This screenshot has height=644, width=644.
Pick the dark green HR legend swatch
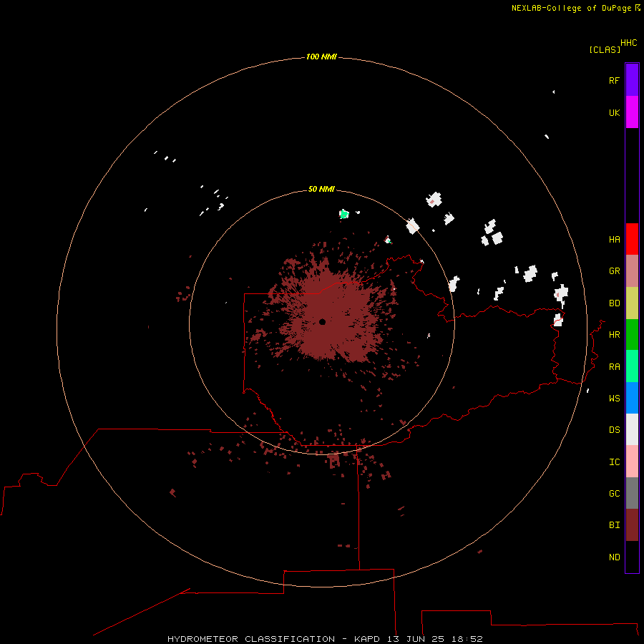click(x=632, y=335)
